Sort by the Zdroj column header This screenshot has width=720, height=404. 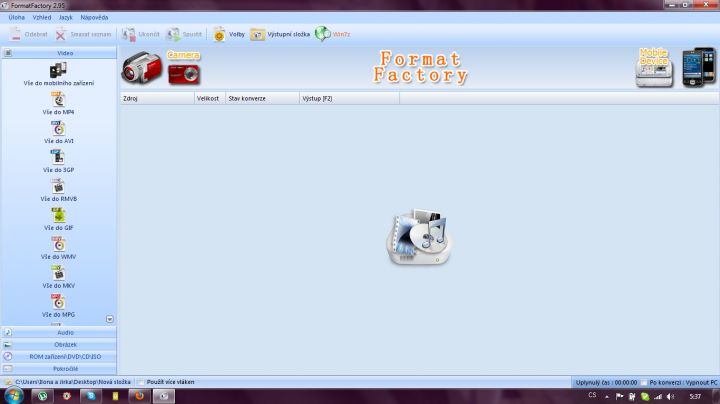click(x=158, y=98)
